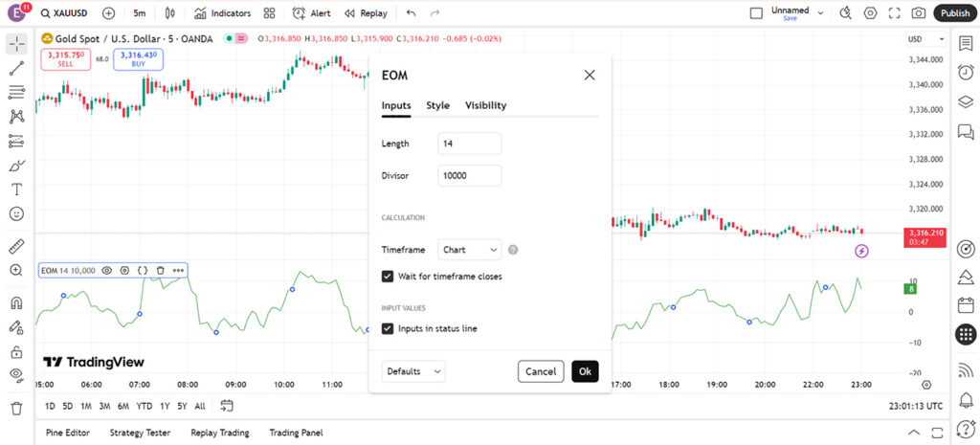Screen dimensions: 980x445
Task: Uncheck Wait for timeframe closes
Action: 388,277
